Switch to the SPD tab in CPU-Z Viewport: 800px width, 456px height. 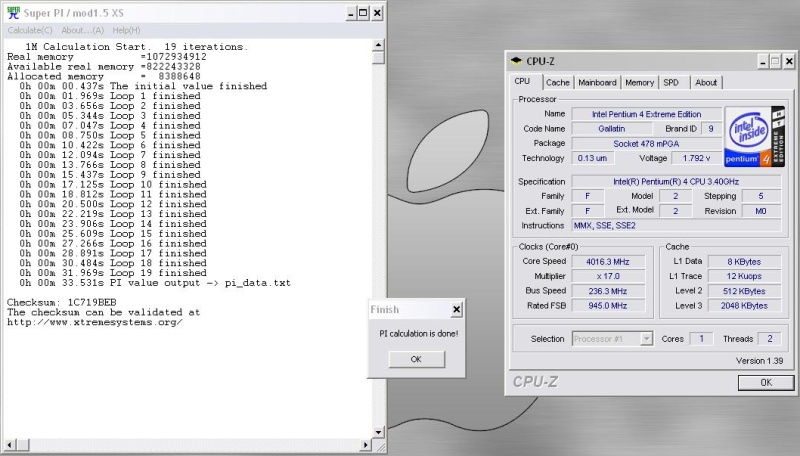(671, 83)
